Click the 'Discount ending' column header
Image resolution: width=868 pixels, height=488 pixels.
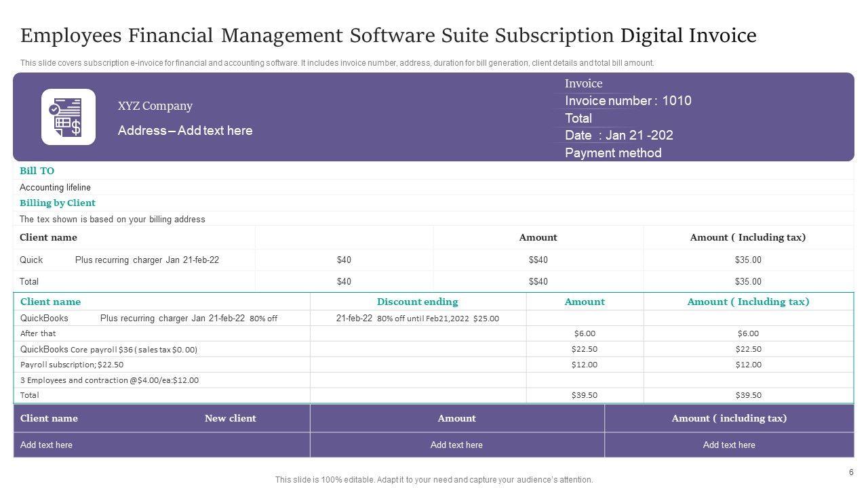pos(417,302)
